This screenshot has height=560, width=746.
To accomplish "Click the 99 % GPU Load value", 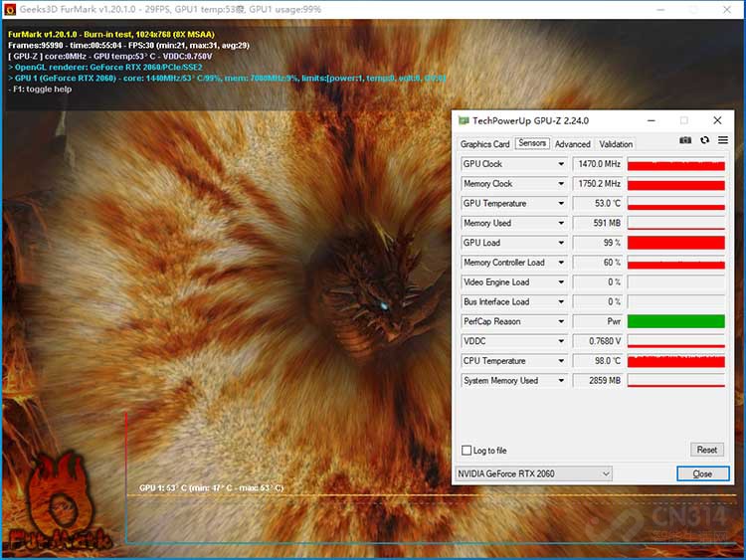I will click(598, 243).
